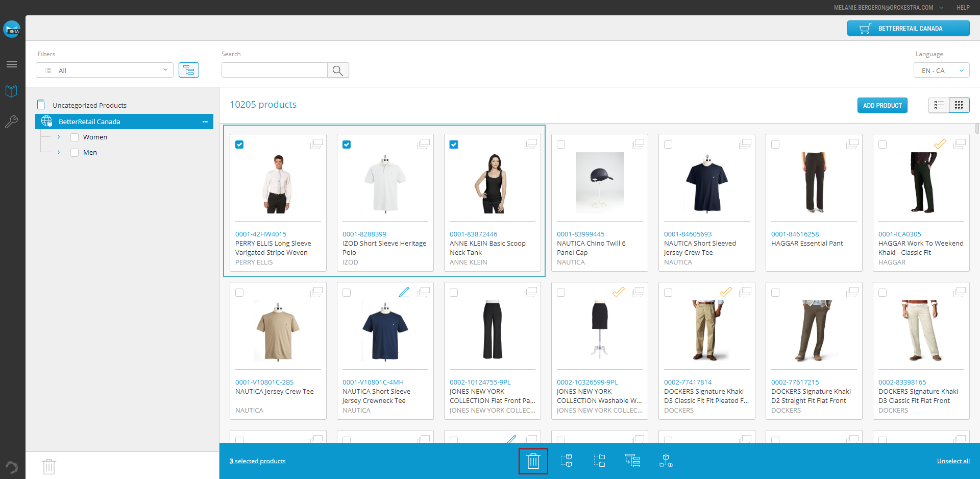This screenshot has width=980, height=479.
Task: Click the category tree filter icon
Action: (x=188, y=70)
